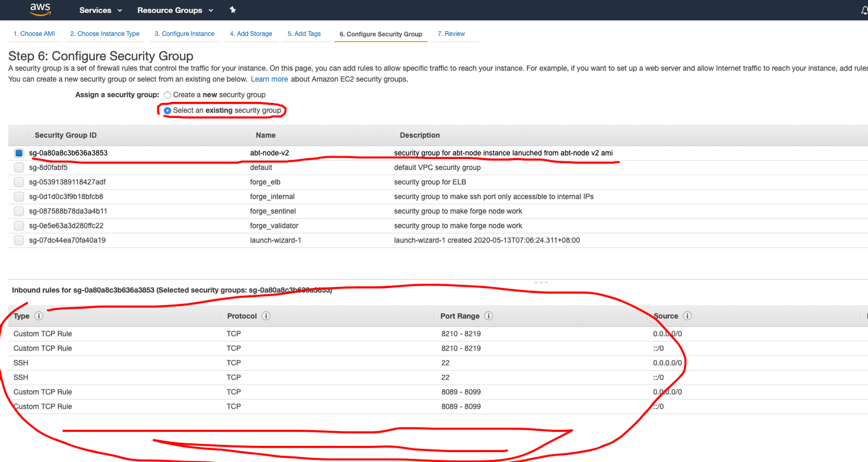This screenshot has height=462, width=868.
Task: Click the forge_internal name cell
Action: point(272,197)
